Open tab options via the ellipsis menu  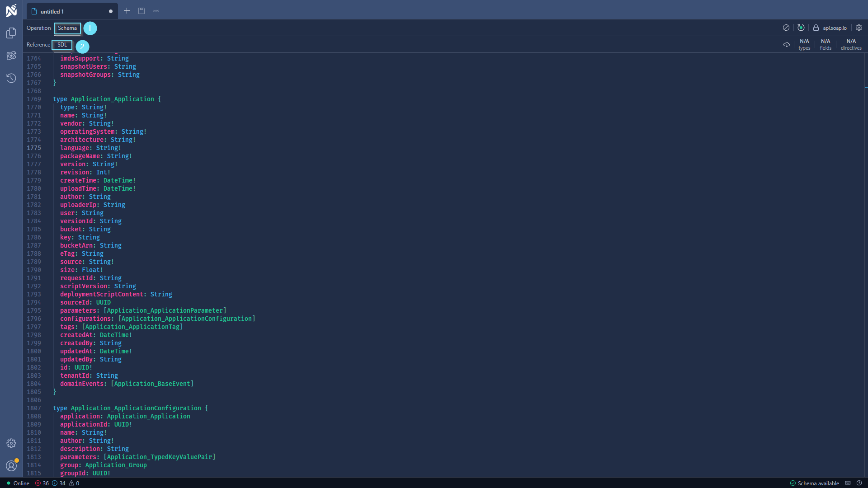(x=156, y=10)
